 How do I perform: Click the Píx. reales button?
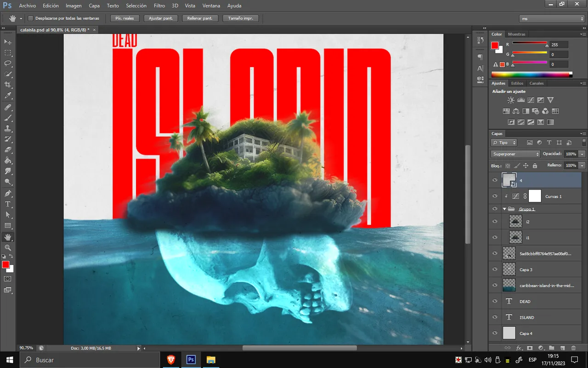[125, 18]
